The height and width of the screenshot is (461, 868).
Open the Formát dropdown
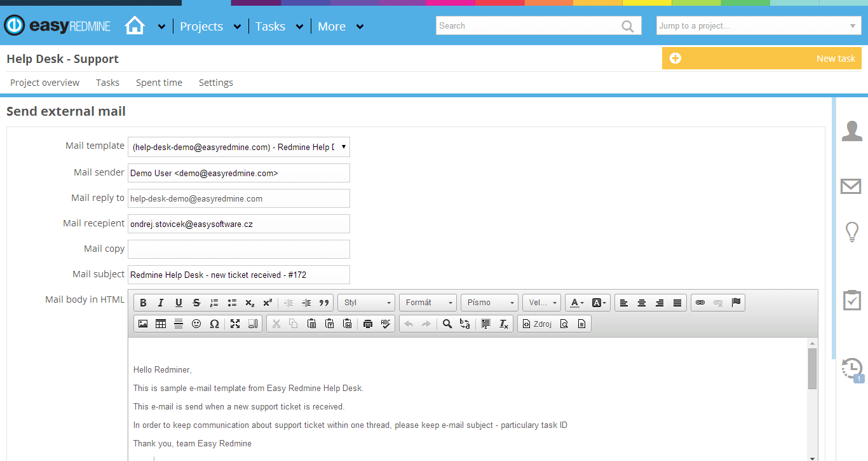(x=428, y=303)
